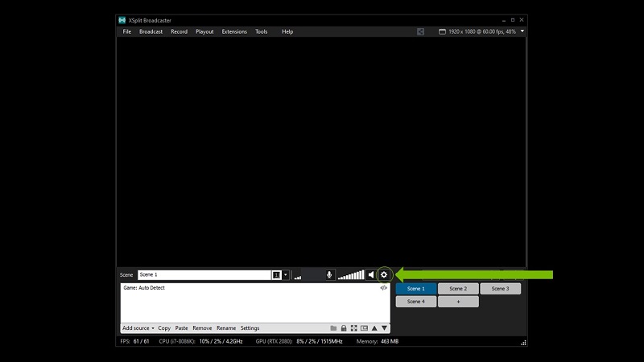Toggle the microphone icon

click(x=329, y=275)
